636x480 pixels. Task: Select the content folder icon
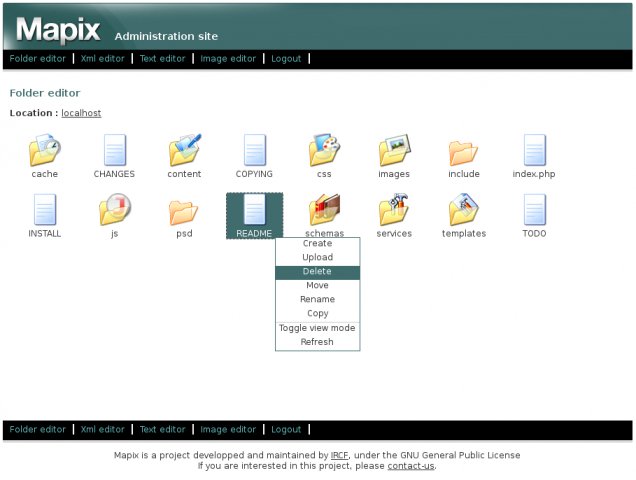pyautogui.click(x=184, y=150)
